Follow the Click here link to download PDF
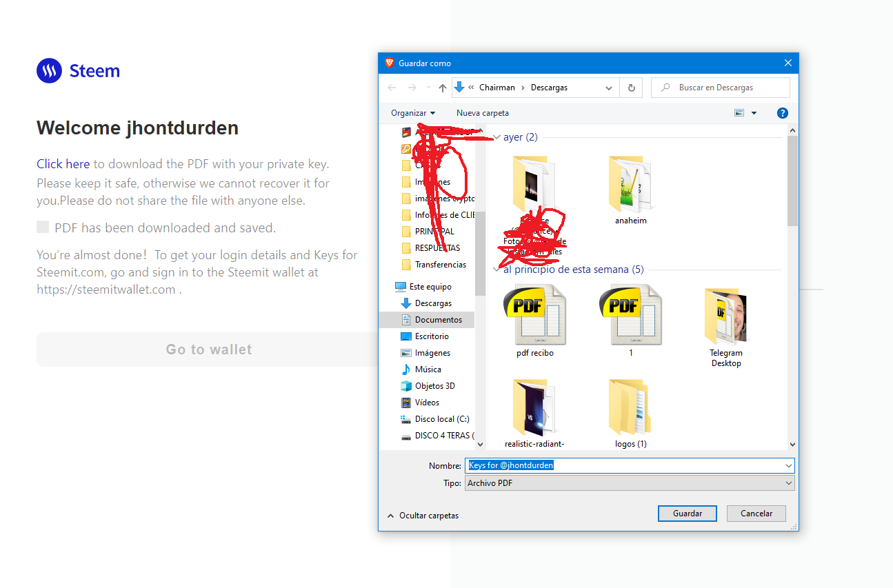This screenshot has height=588, width=893. click(x=63, y=164)
